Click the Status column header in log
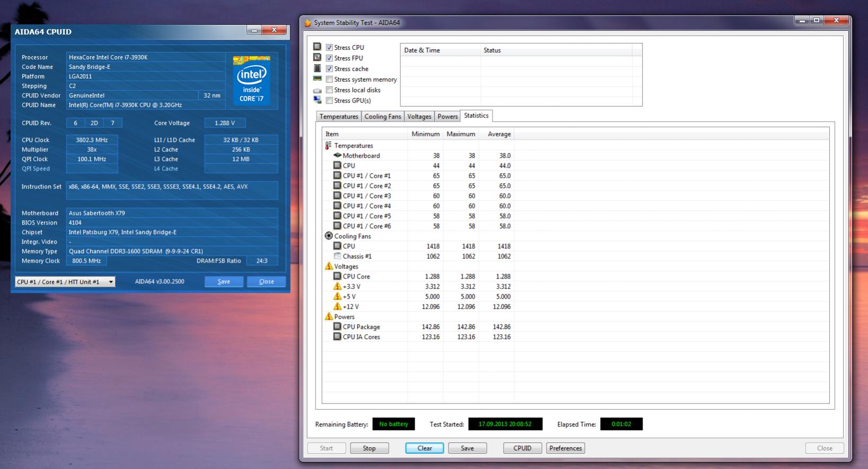Image resolution: width=868 pixels, height=469 pixels. [x=556, y=50]
